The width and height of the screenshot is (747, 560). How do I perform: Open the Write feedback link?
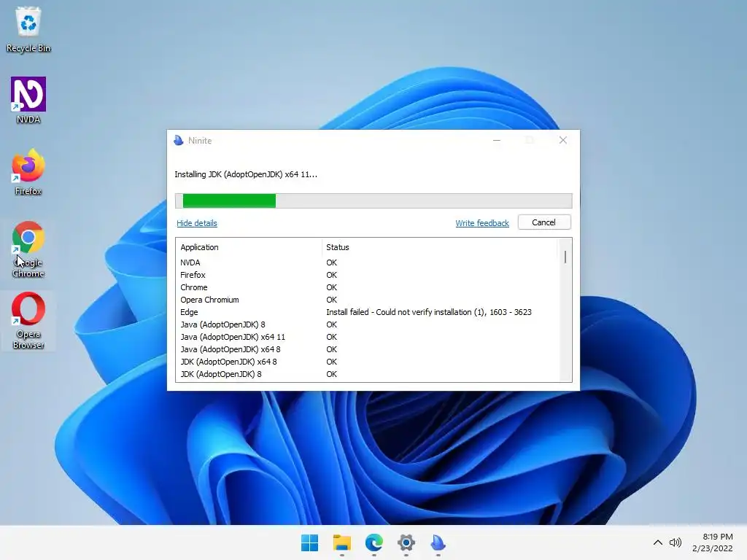coord(482,223)
